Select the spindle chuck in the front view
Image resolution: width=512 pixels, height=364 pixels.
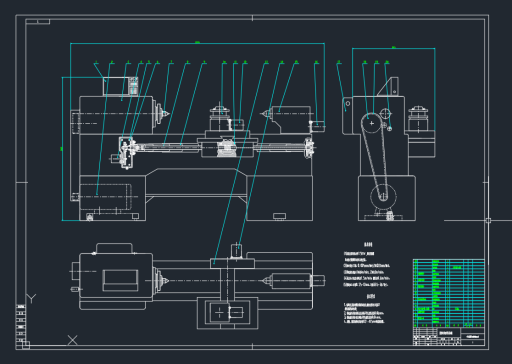158,114
